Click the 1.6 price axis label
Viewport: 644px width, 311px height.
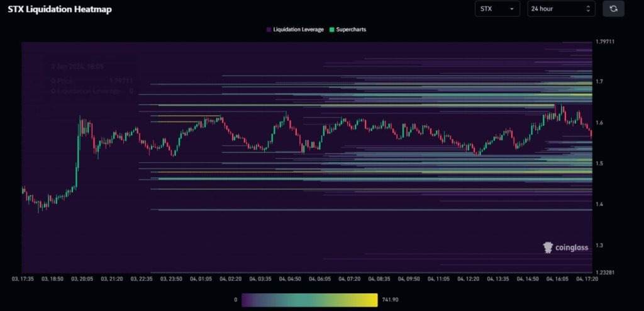tap(599, 123)
